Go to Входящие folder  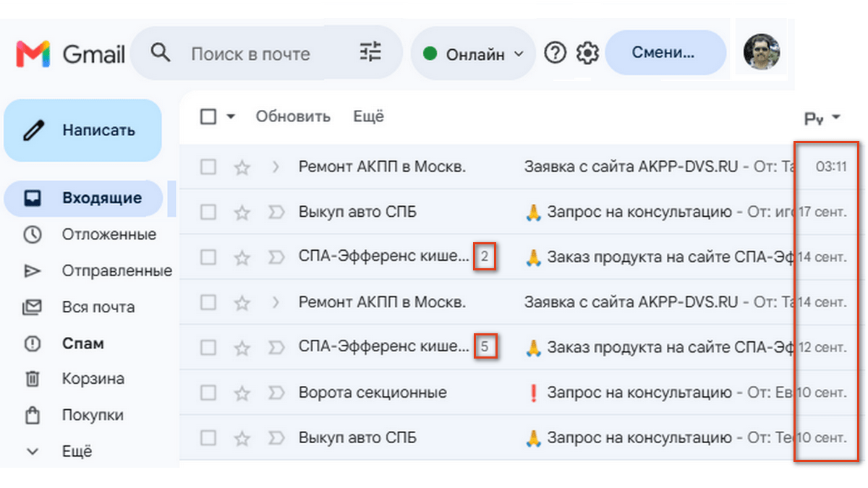click(x=83, y=198)
